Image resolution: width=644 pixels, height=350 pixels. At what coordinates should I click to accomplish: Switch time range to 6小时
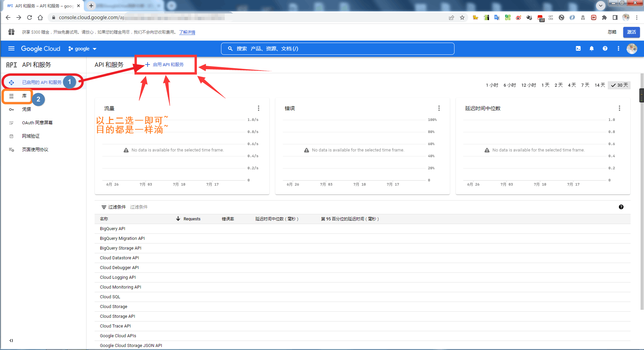pos(509,85)
